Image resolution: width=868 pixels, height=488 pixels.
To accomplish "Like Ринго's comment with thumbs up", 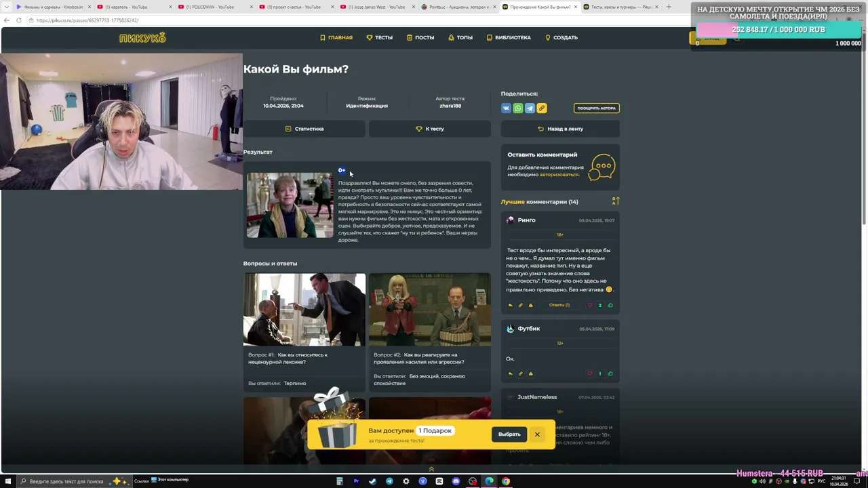I will pyautogui.click(x=610, y=305).
